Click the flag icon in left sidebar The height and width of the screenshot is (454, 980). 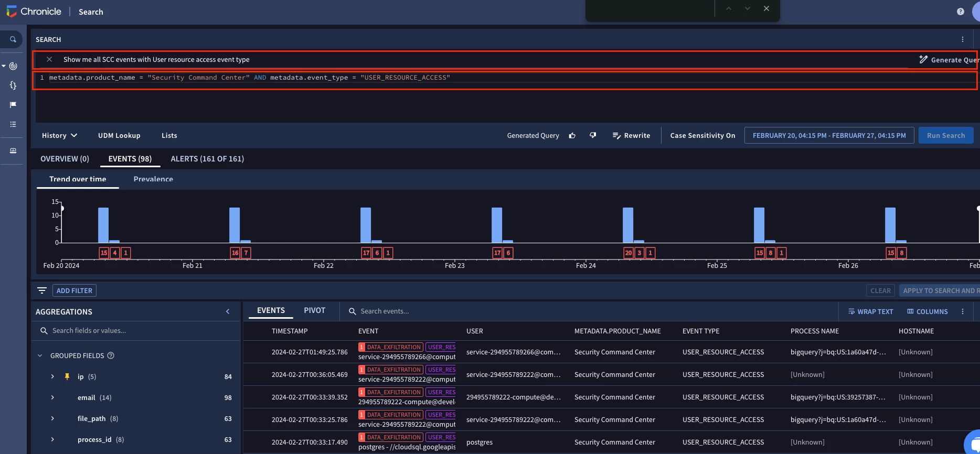13,105
